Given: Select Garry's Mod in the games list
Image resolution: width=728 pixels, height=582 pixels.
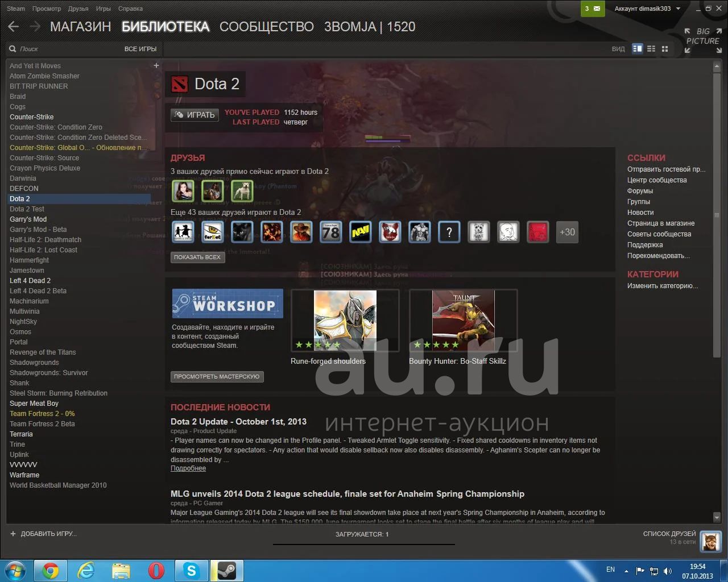Looking at the screenshot, I should [79, 219].
